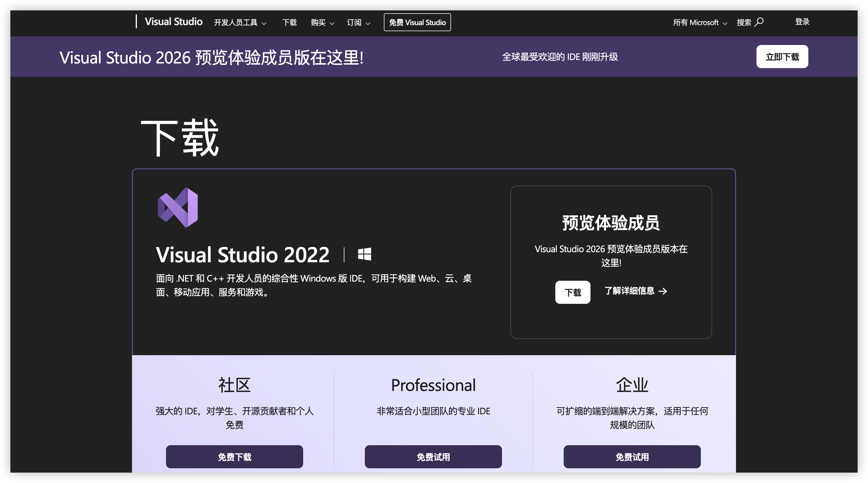Click the search magnifier icon in header

coord(759,22)
